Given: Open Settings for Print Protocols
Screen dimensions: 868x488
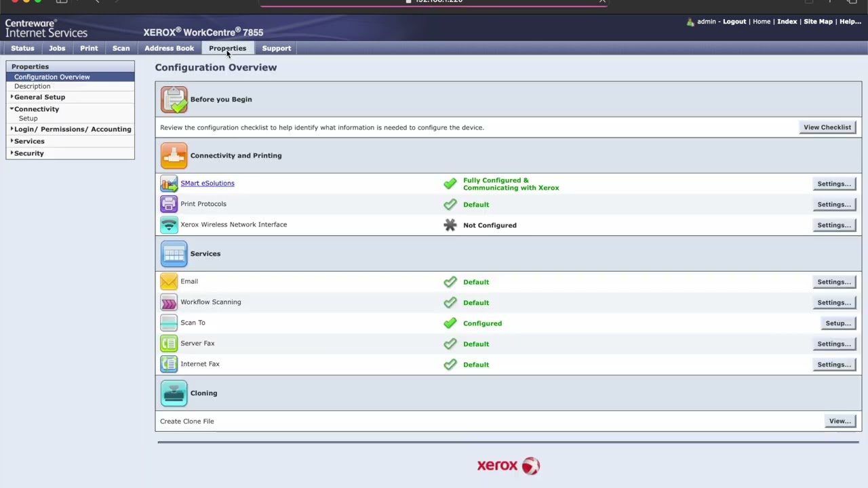Looking at the screenshot, I should (x=834, y=205).
